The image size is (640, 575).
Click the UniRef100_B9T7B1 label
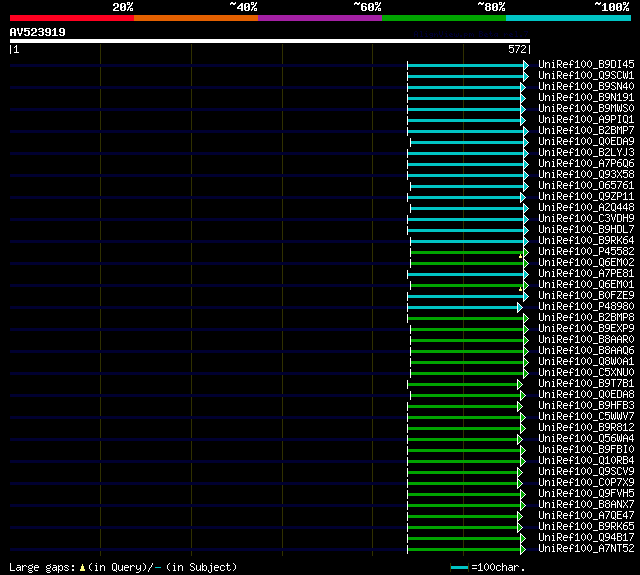coord(586,384)
